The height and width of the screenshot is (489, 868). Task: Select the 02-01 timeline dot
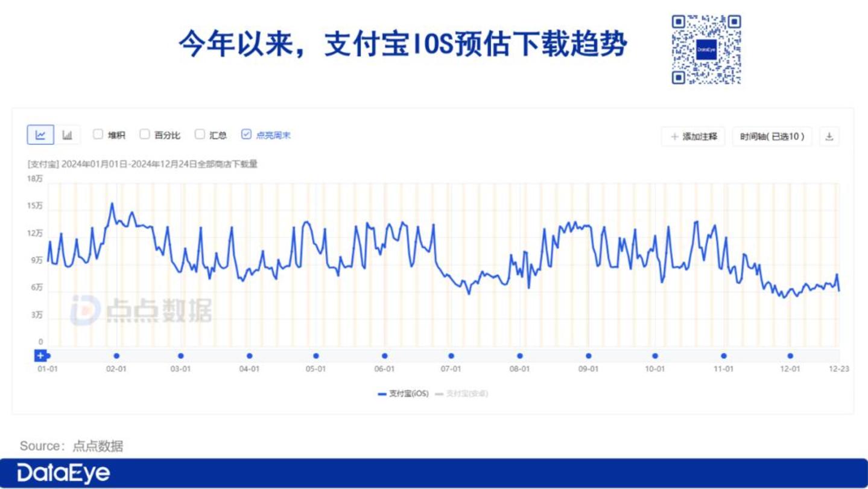116,356
